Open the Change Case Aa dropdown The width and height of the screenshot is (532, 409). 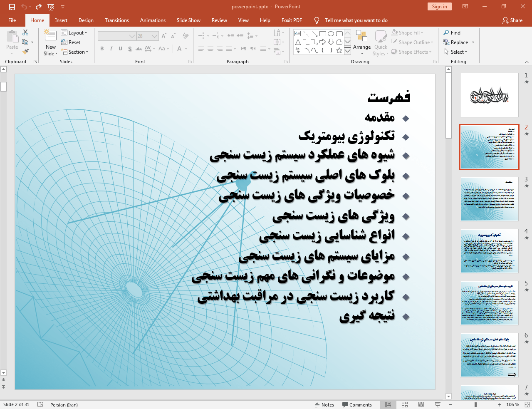click(x=163, y=49)
